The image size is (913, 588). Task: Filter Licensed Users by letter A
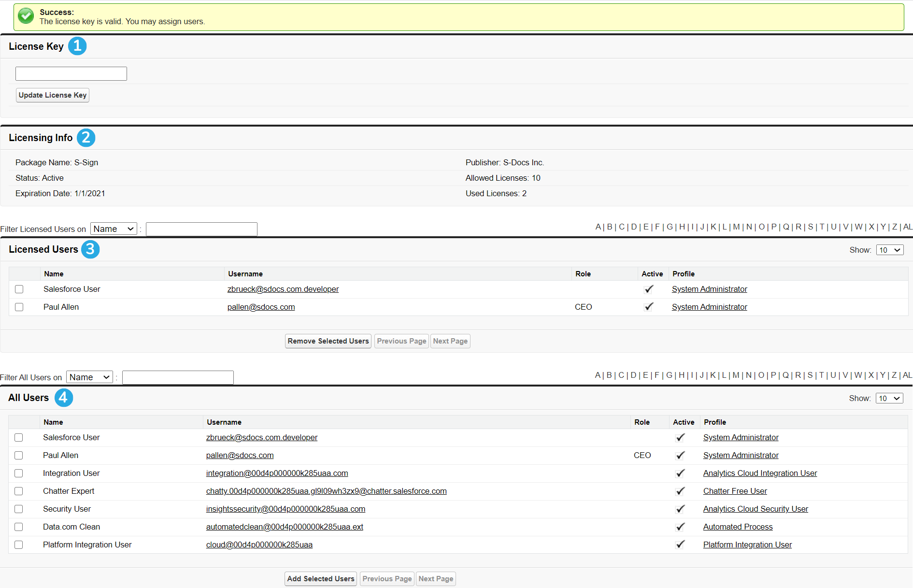[x=598, y=227]
